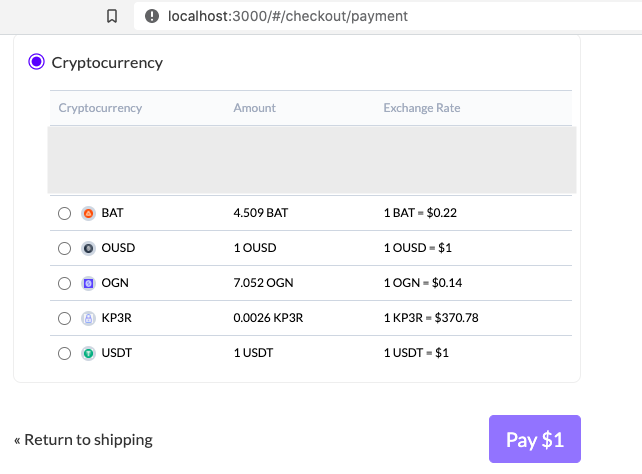Click the green USDT Tether icon
The image size is (642, 474).
click(x=88, y=353)
